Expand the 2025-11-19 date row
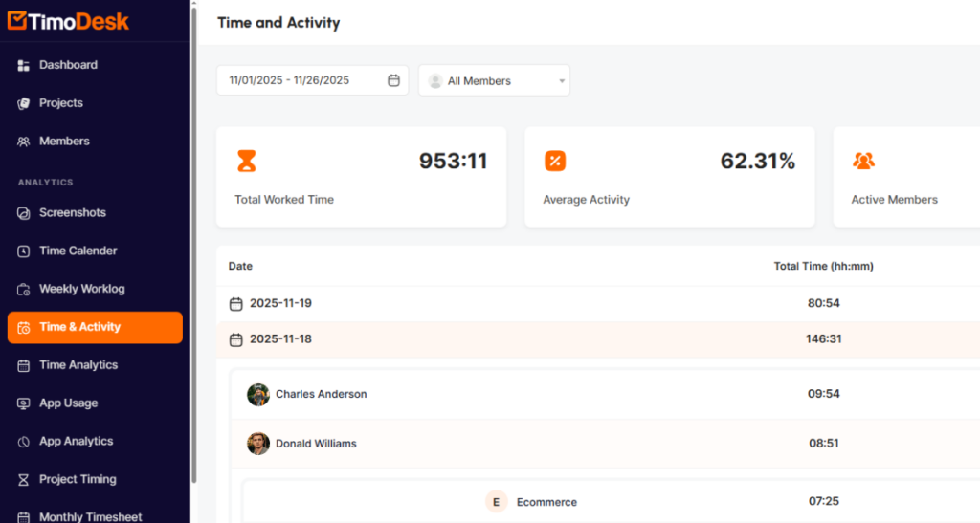This screenshot has width=980, height=523. pos(598,303)
